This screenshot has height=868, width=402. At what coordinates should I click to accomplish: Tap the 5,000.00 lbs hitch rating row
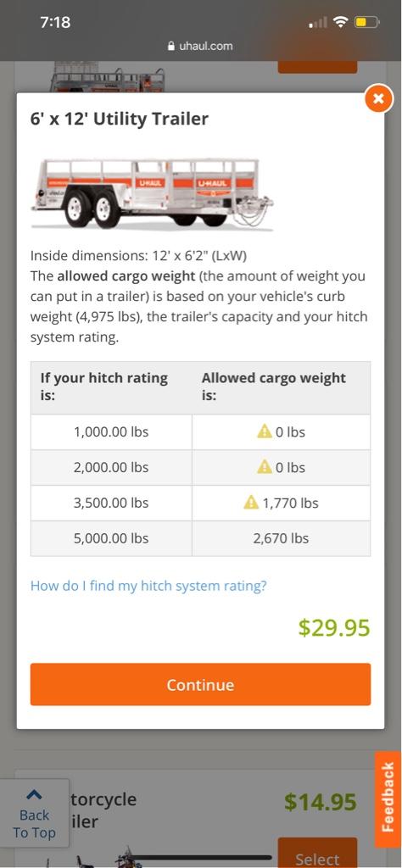[200, 538]
